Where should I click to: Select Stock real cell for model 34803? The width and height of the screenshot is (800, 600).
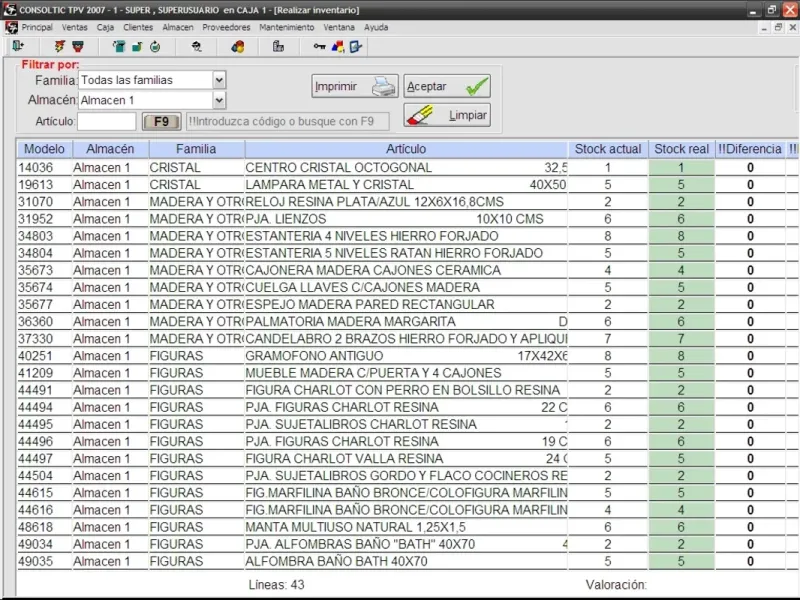tap(681, 236)
